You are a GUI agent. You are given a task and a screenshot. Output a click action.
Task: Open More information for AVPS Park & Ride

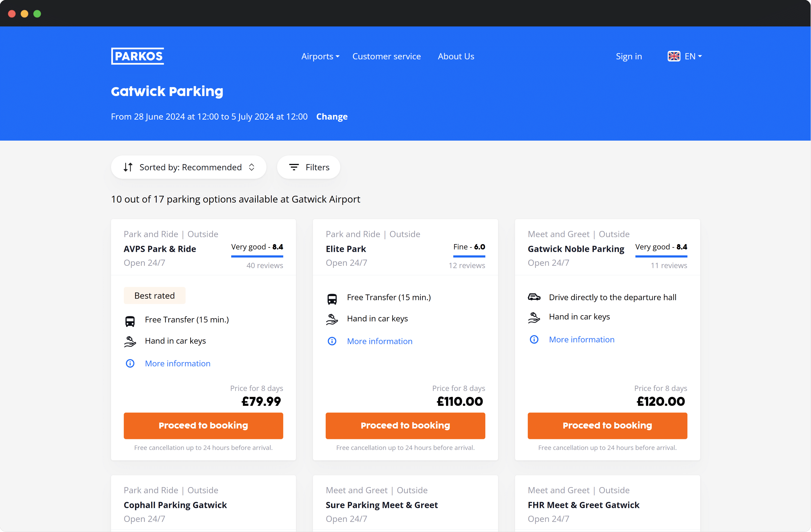pyautogui.click(x=177, y=363)
